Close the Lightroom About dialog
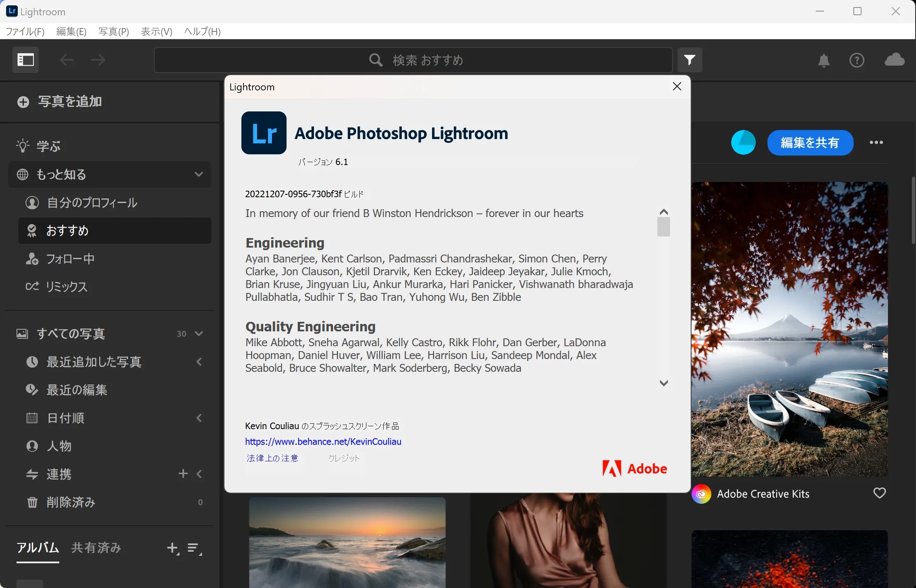This screenshot has width=916, height=588. pos(677,86)
